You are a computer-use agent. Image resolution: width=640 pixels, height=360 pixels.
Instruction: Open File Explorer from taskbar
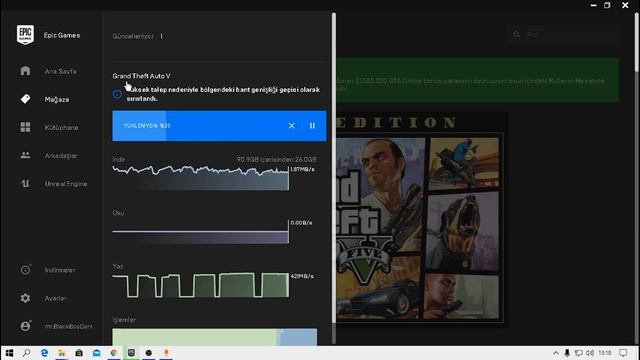click(62, 353)
